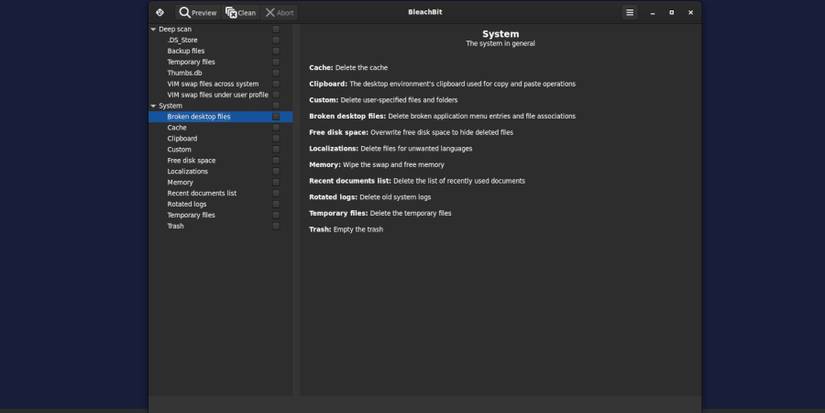Click the BleachBit window title
The image size is (825, 413).
click(425, 12)
